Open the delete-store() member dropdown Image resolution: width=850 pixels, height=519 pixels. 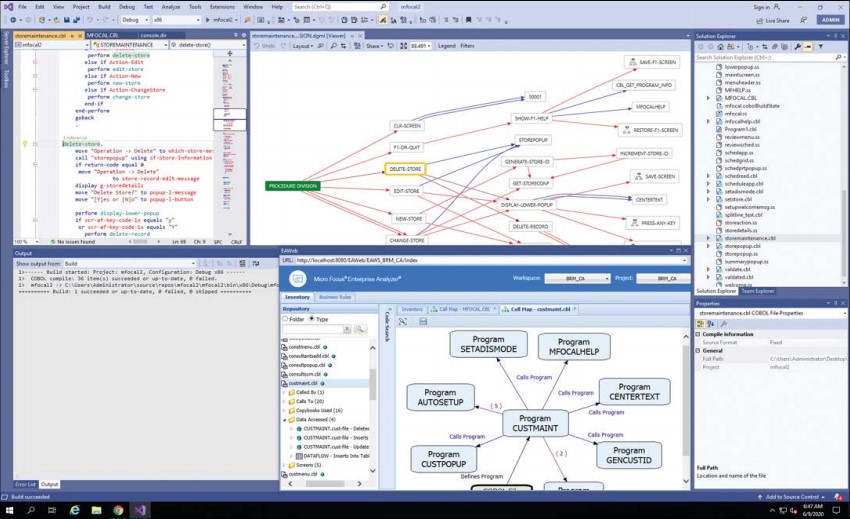(x=208, y=44)
